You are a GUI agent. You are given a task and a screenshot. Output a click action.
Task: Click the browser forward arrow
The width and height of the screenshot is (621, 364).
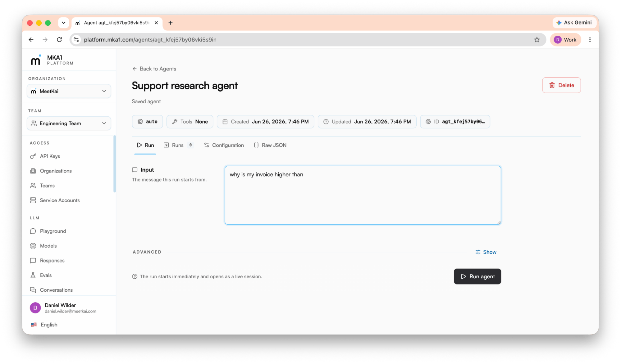click(45, 40)
